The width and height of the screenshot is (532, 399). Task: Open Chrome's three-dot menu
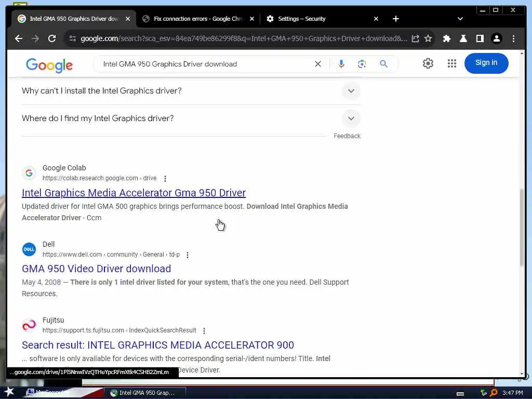[513, 38]
